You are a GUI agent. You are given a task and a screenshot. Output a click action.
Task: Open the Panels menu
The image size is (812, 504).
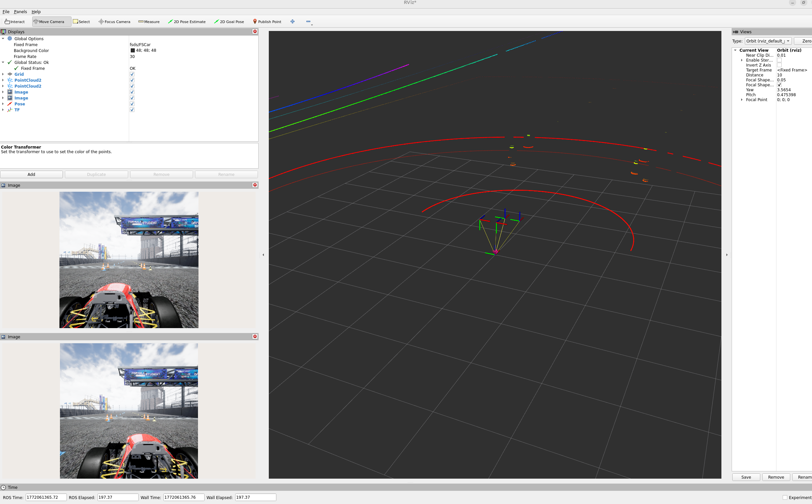tap(20, 12)
